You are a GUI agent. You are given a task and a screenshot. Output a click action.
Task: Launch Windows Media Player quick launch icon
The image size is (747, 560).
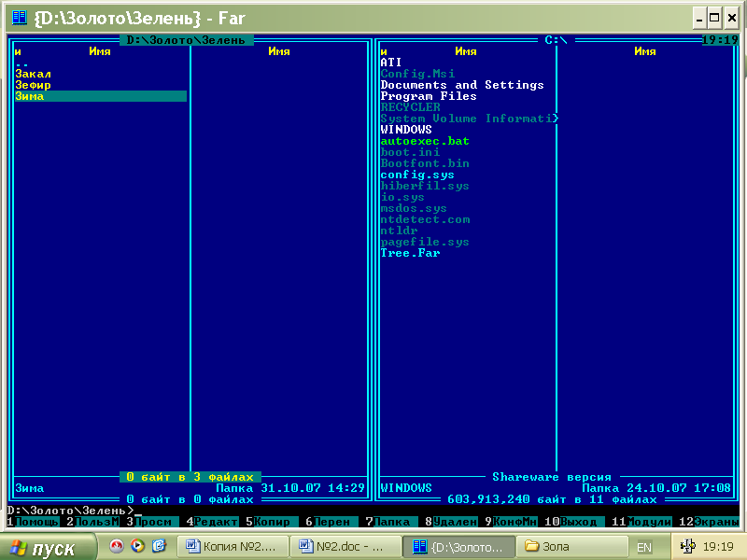137,546
